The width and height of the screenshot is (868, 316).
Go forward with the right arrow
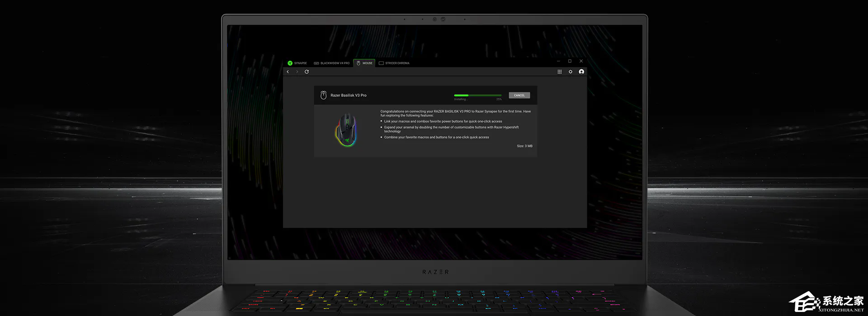(x=297, y=72)
